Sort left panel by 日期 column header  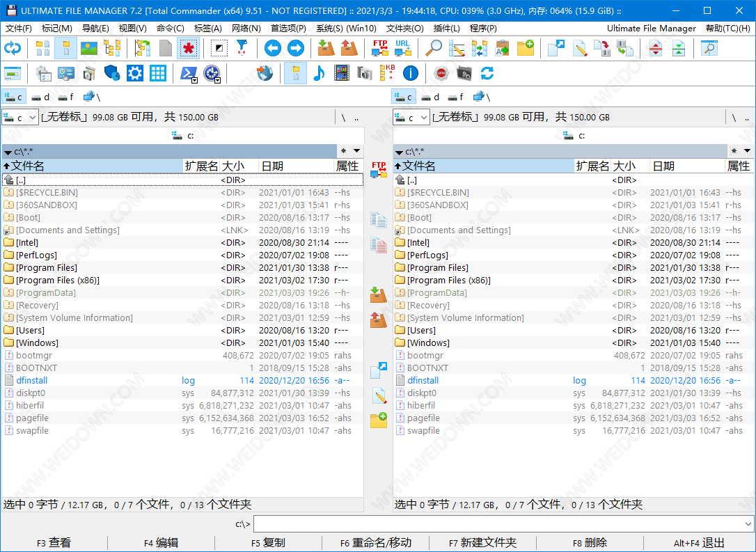(x=296, y=166)
